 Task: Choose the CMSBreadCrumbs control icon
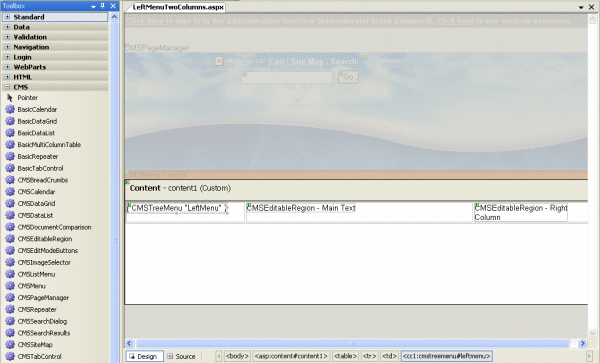click(10, 180)
